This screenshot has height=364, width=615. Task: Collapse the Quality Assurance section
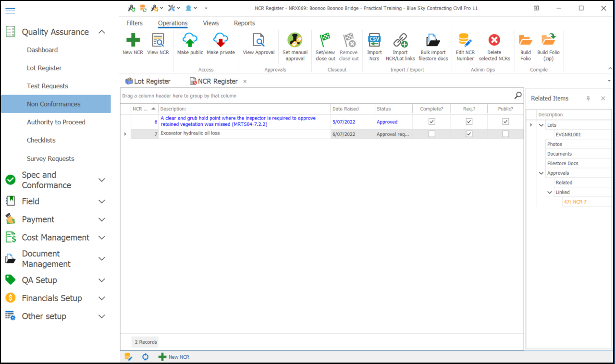coord(101,32)
